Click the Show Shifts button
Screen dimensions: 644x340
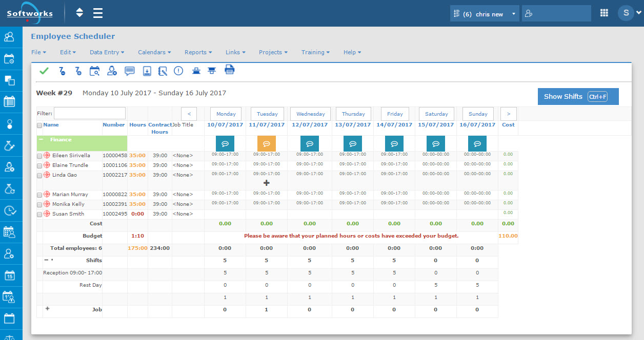tap(578, 96)
